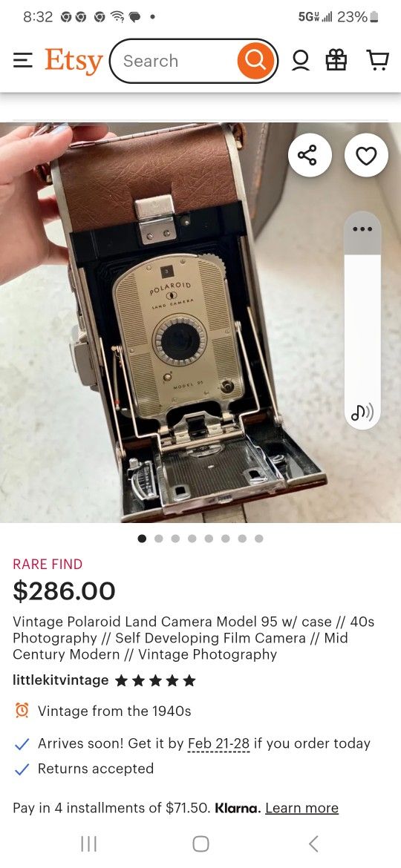
Task: Tap the media sound note icon
Action: tap(362, 412)
